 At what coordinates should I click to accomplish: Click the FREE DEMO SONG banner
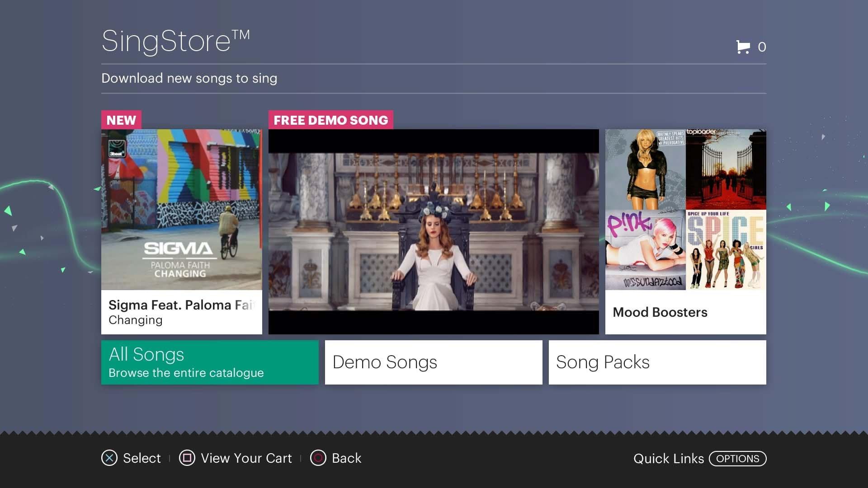(330, 120)
